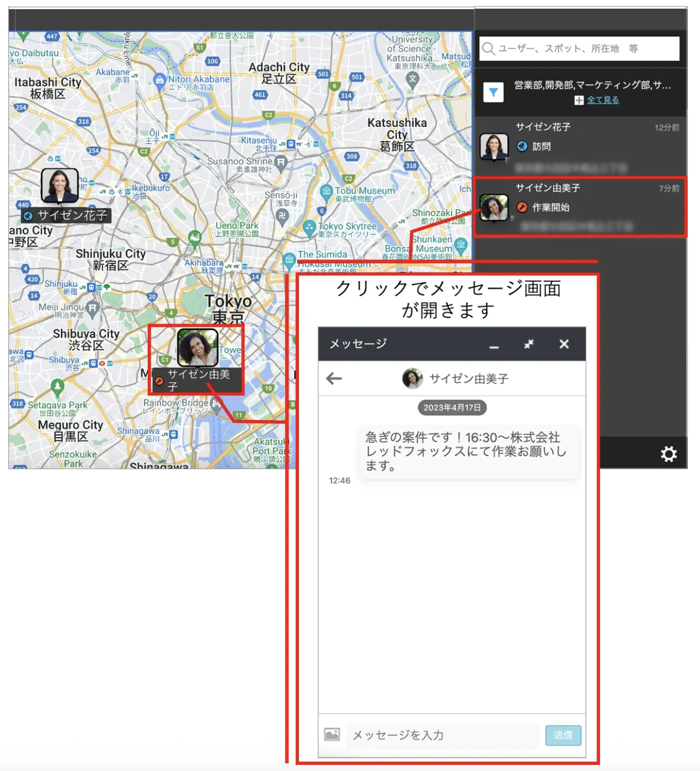Click the Katsushika City map label
Viewport: 700px width, 771px height.
click(397, 135)
